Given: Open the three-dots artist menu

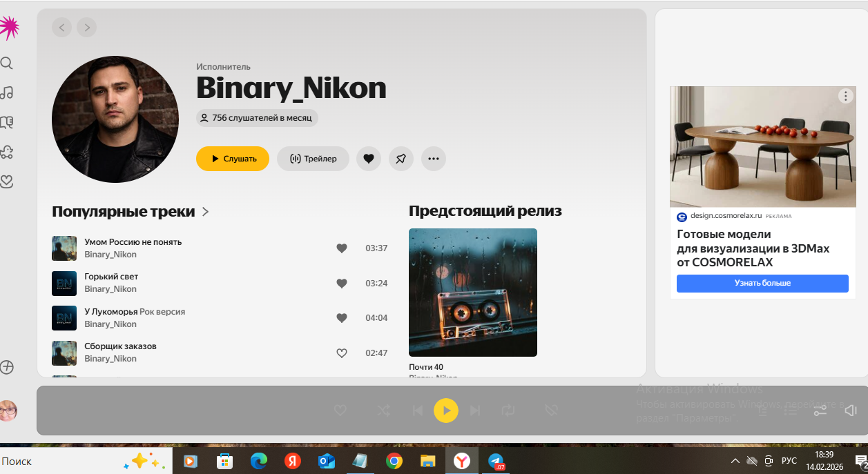Looking at the screenshot, I should coord(434,159).
